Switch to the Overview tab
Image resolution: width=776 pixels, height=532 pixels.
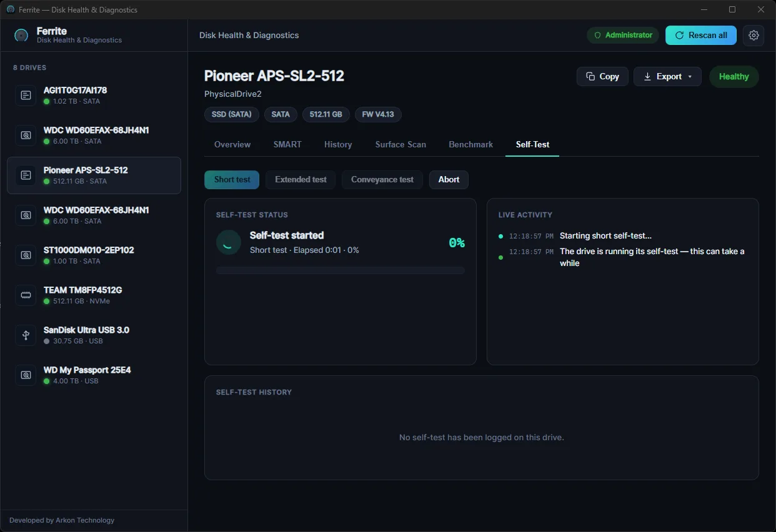[x=232, y=144]
